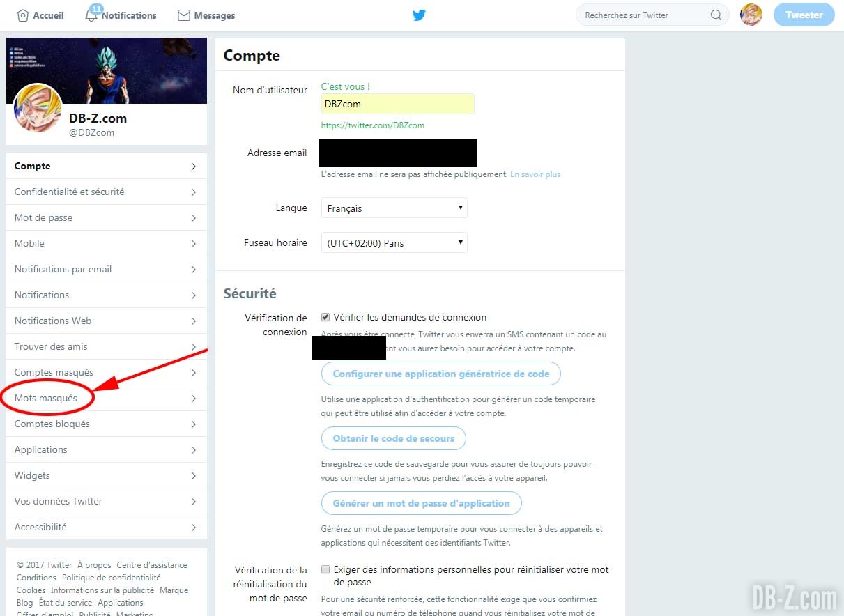Open Informations sur la publicité footer link

pos(102,590)
